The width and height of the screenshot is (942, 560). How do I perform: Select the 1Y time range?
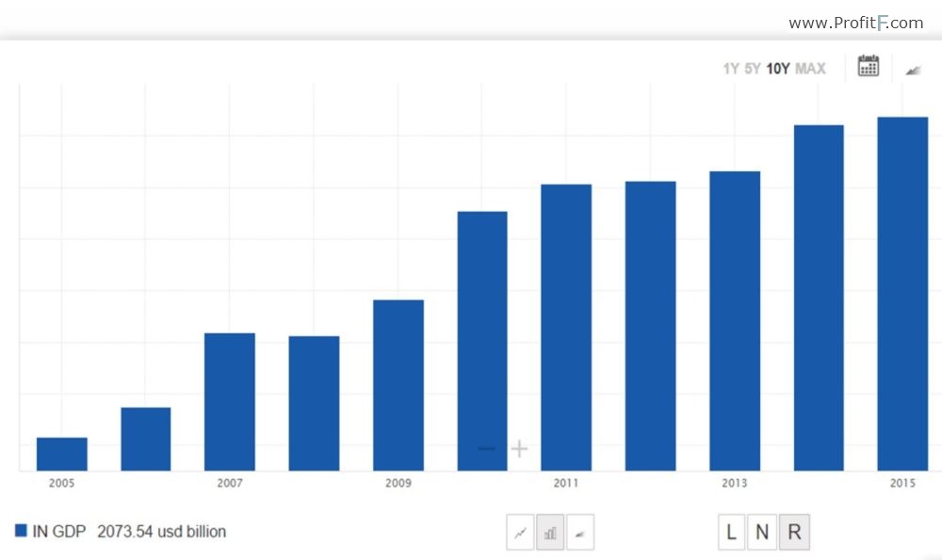tap(731, 69)
